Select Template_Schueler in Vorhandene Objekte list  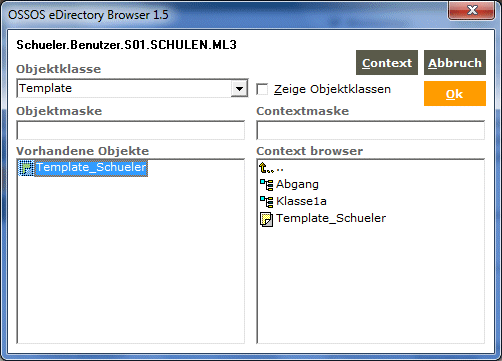pyautogui.click(x=91, y=167)
